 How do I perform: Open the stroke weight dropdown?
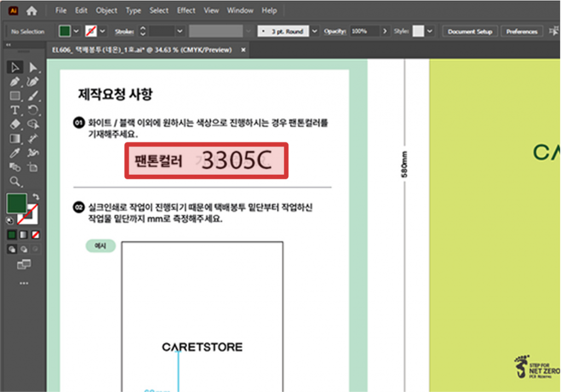click(180, 31)
